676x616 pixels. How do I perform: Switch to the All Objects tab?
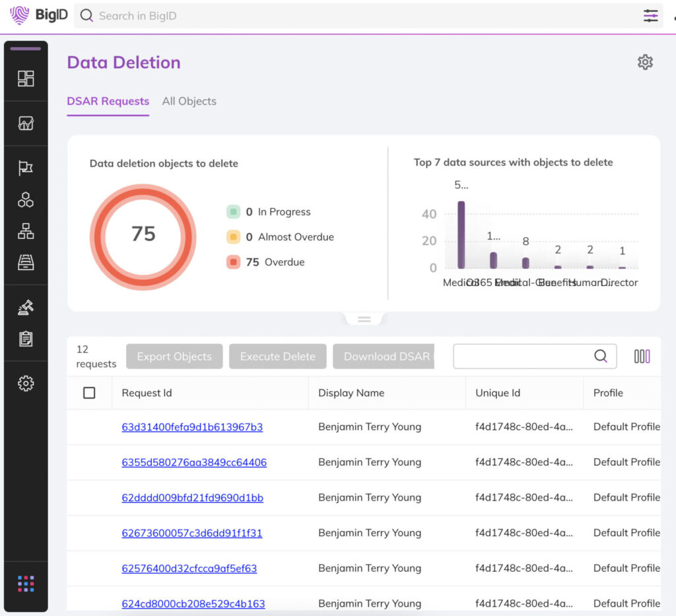point(189,101)
